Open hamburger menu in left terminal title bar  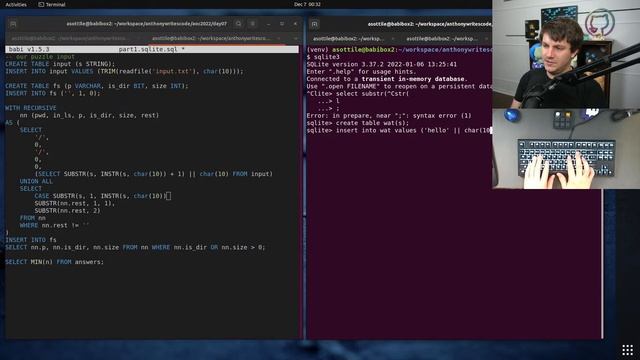[253, 24]
